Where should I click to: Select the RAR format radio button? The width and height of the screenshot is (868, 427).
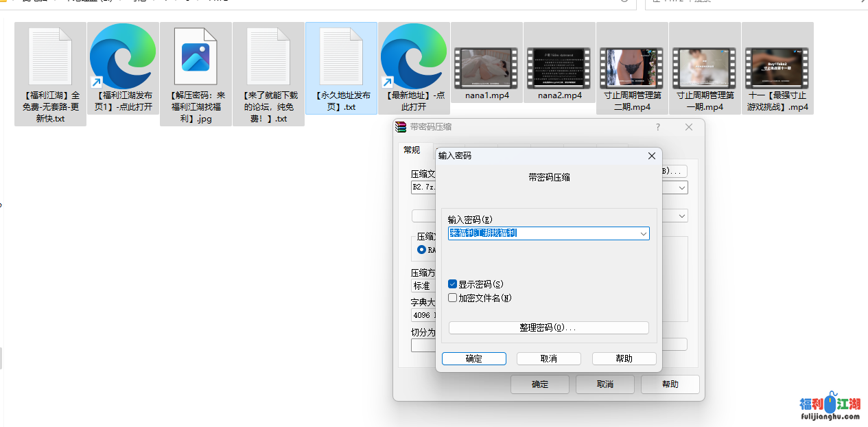[x=422, y=250]
